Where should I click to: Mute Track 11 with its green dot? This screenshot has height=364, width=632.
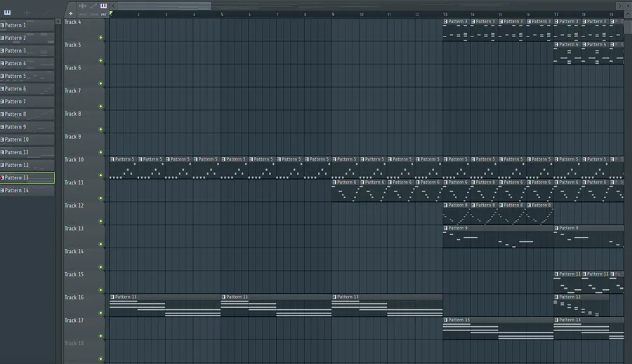point(100,198)
